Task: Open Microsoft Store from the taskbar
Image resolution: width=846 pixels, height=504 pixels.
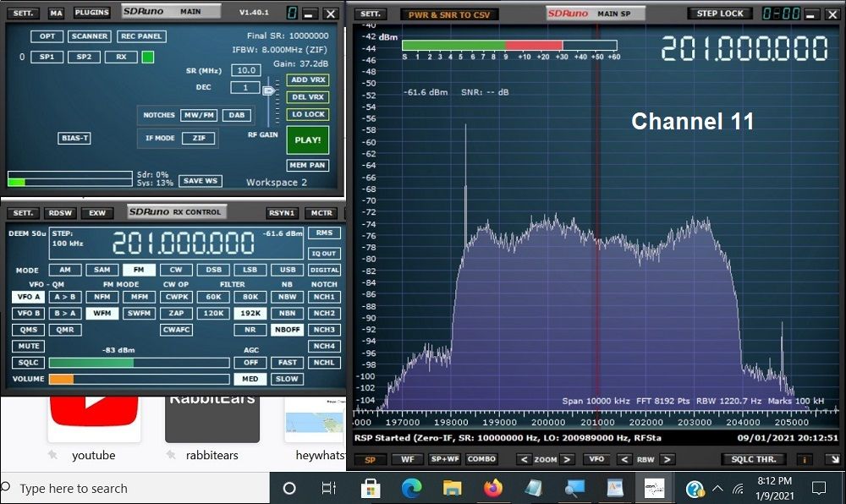Action: (371, 489)
